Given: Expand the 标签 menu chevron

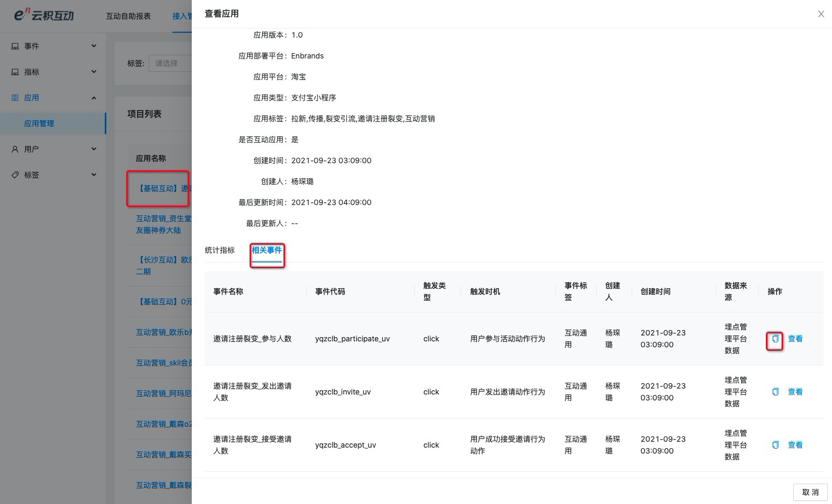Looking at the screenshot, I should 94,175.
